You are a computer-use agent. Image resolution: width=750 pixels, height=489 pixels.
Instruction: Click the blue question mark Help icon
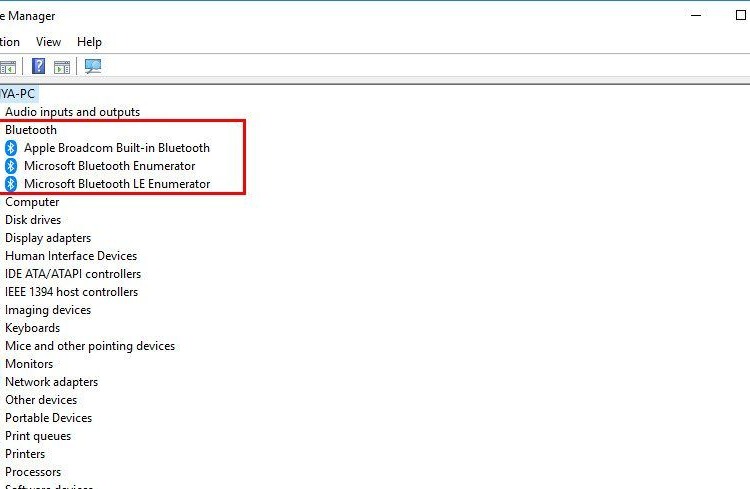point(39,67)
